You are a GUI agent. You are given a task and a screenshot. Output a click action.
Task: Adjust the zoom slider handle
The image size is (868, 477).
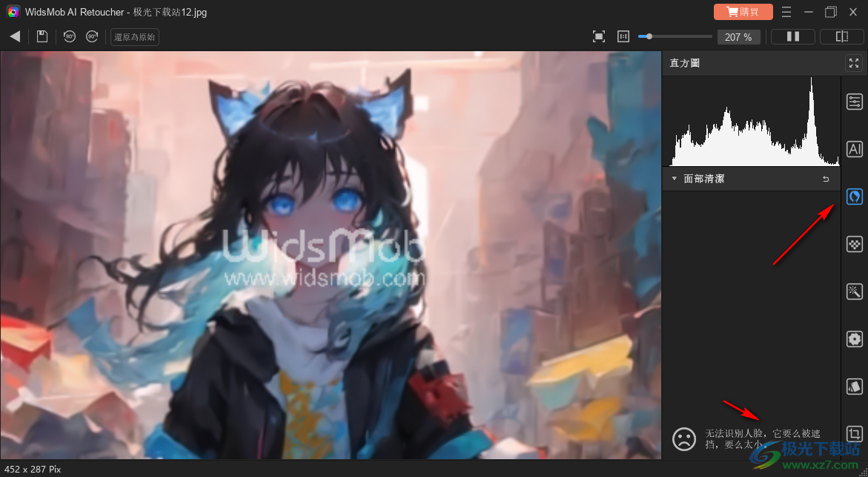(649, 36)
